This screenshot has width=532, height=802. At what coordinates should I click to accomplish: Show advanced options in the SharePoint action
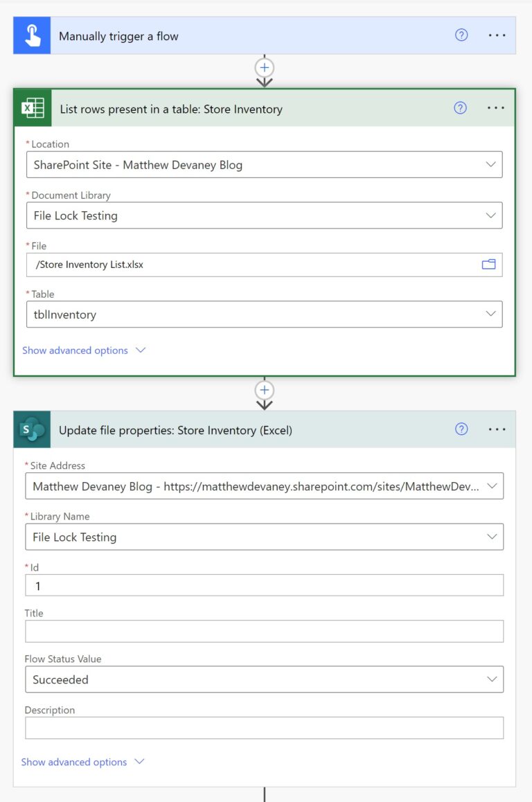coord(74,761)
